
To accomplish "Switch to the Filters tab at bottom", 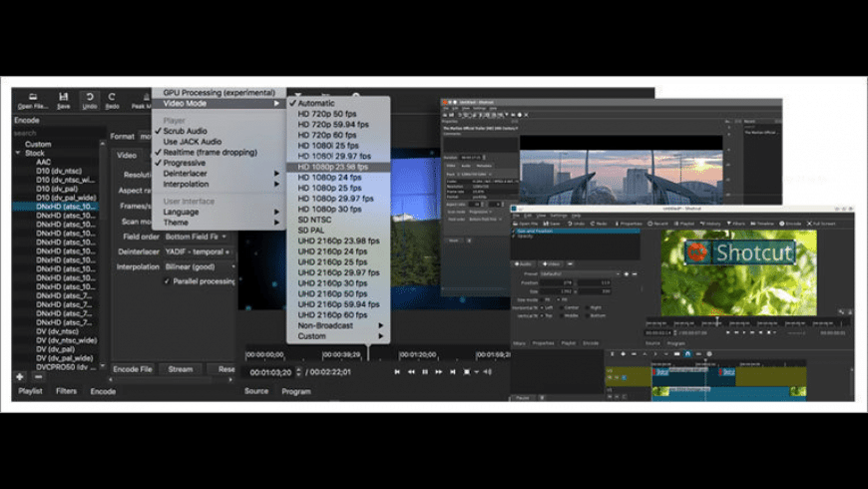I will coord(67,392).
